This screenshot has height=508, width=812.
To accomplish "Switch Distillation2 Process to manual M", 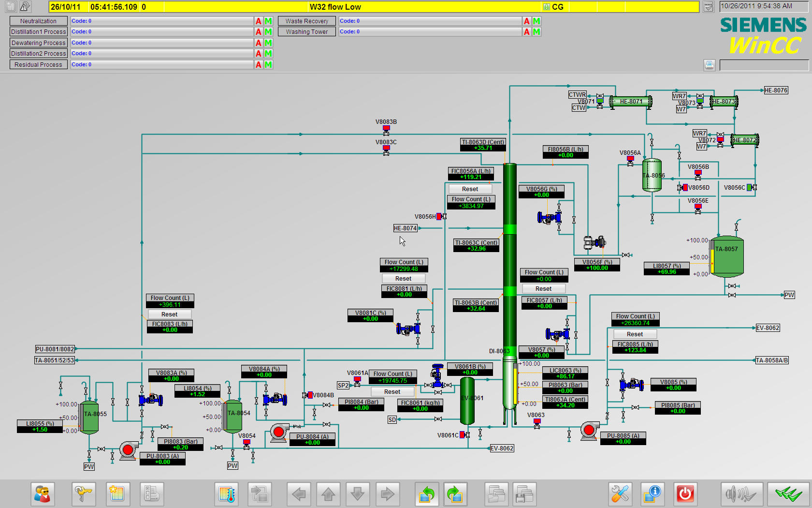I will click(268, 54).
